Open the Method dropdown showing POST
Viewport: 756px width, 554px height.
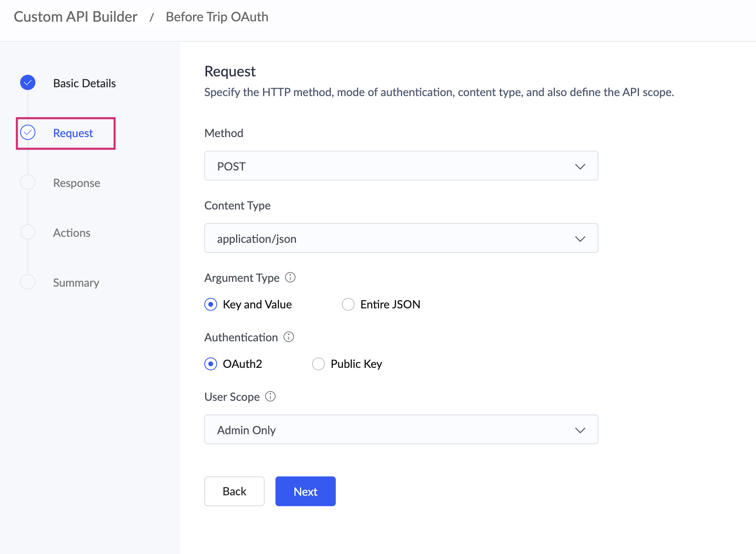click(401, 166)
